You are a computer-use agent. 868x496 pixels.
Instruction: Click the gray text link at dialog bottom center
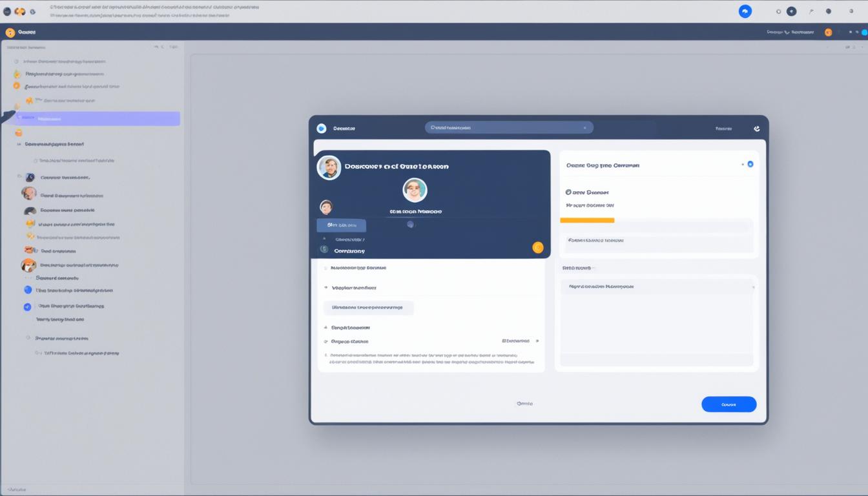(x=524, y=404)
